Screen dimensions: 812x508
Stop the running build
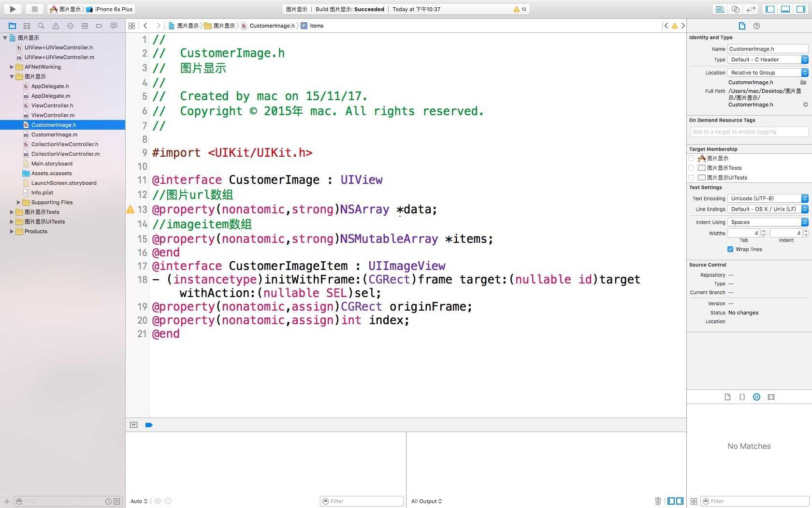click(x=34, y=9)
